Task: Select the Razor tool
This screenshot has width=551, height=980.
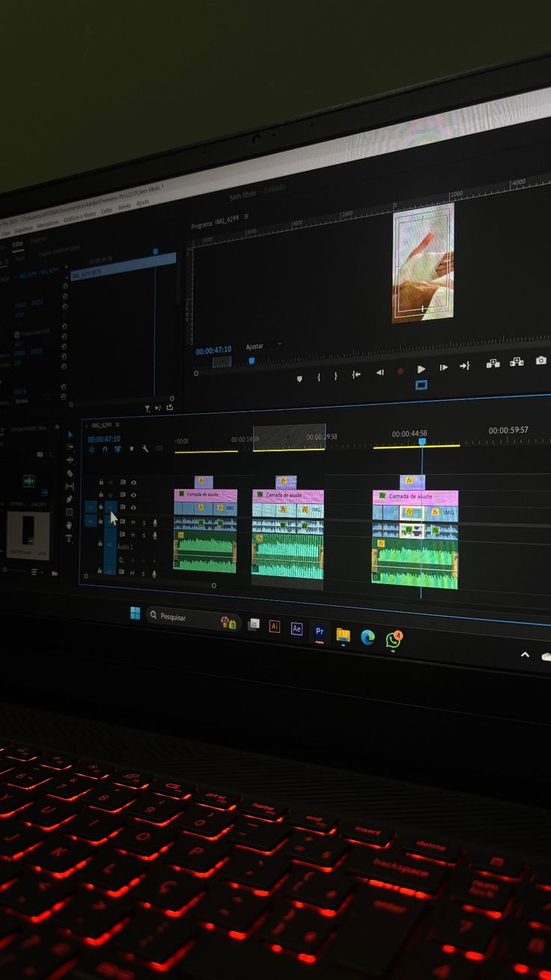Action: pos(70,474)
